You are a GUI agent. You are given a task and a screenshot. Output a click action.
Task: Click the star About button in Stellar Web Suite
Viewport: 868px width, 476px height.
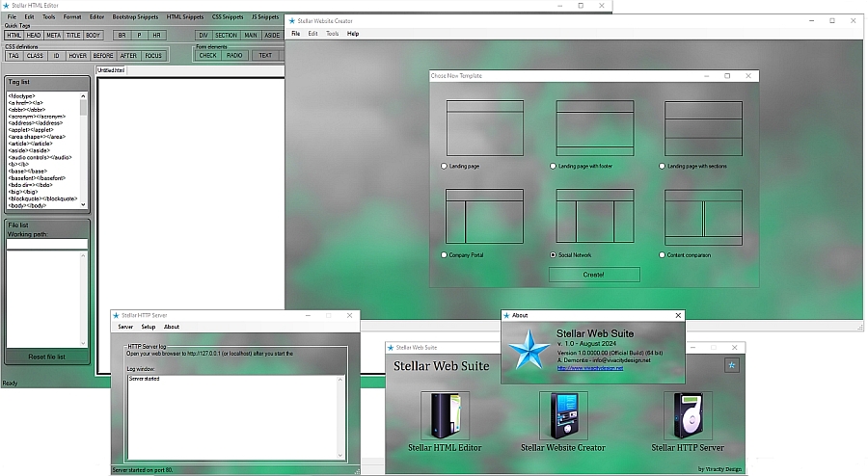click(732, 365)
